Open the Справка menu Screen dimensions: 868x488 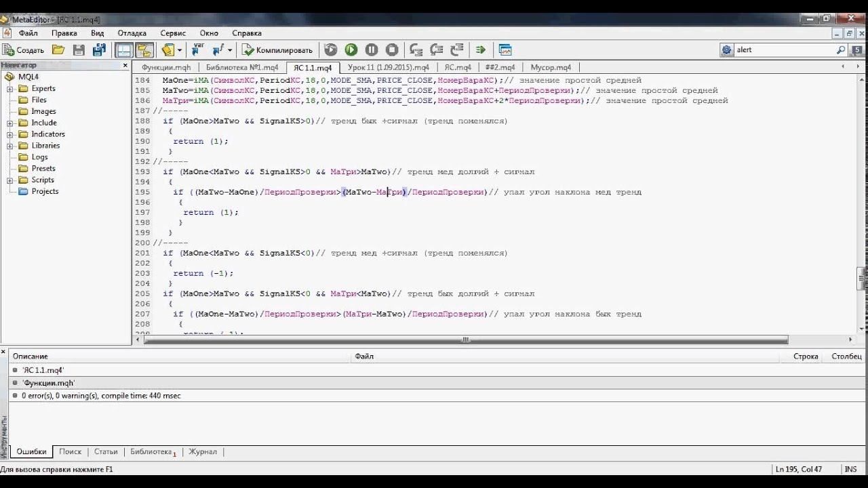[x=247, y=33]
